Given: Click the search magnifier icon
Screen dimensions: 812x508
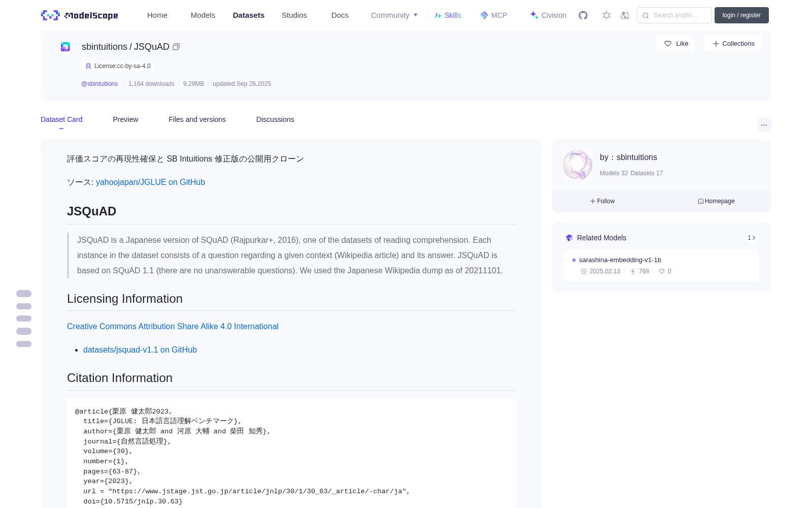Looking at the screenshot, I should coord(646,15).
